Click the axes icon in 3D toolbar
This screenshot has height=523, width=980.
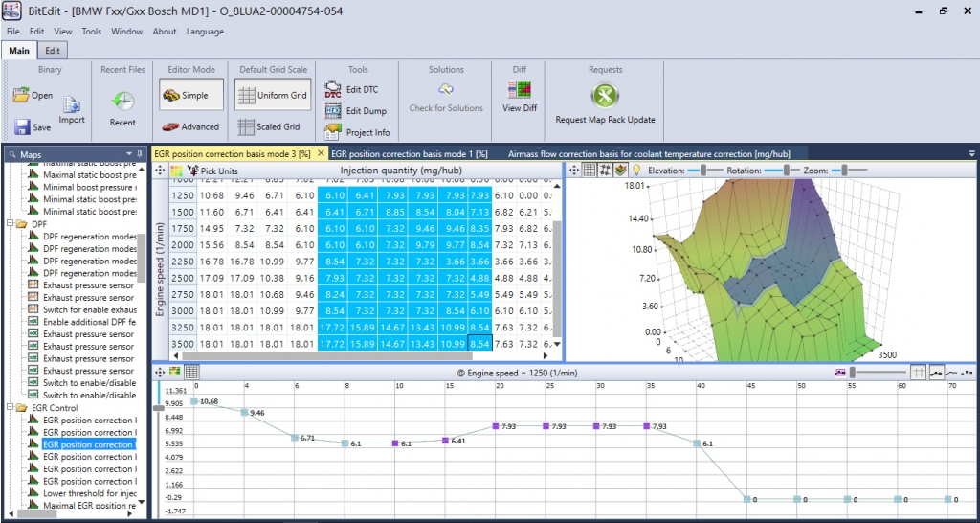[605, 170]
